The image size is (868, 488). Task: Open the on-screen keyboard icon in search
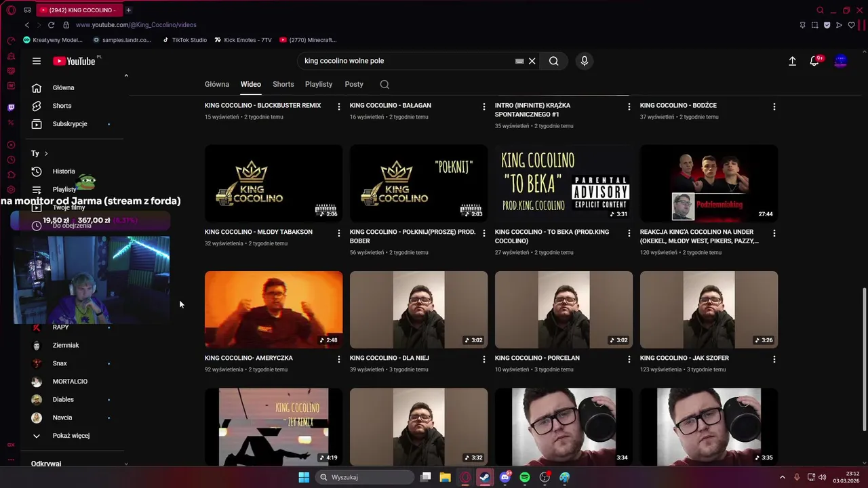coord(519,61)
